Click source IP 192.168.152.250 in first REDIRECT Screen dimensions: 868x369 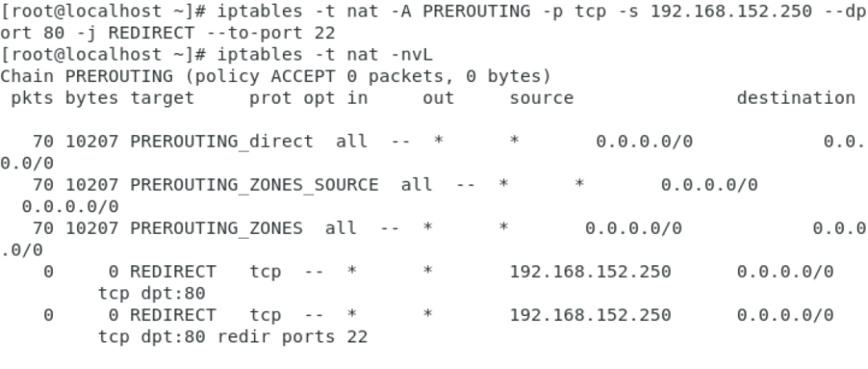click(x=590, y=272)
